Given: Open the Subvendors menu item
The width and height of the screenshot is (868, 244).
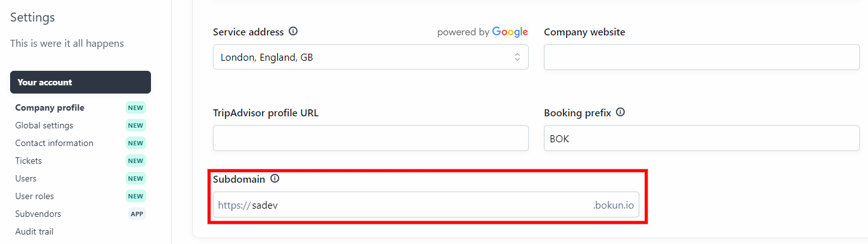Looking at the screenshot, I should 38,214.
